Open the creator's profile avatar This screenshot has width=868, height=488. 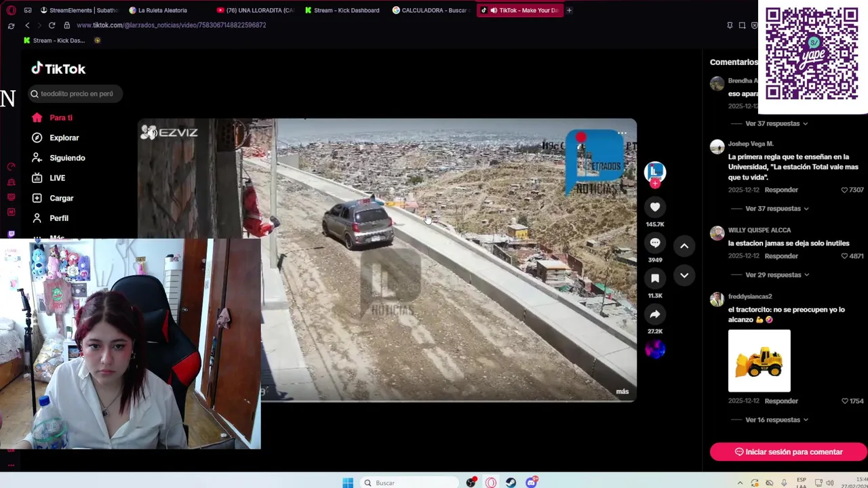coord(655,171)
